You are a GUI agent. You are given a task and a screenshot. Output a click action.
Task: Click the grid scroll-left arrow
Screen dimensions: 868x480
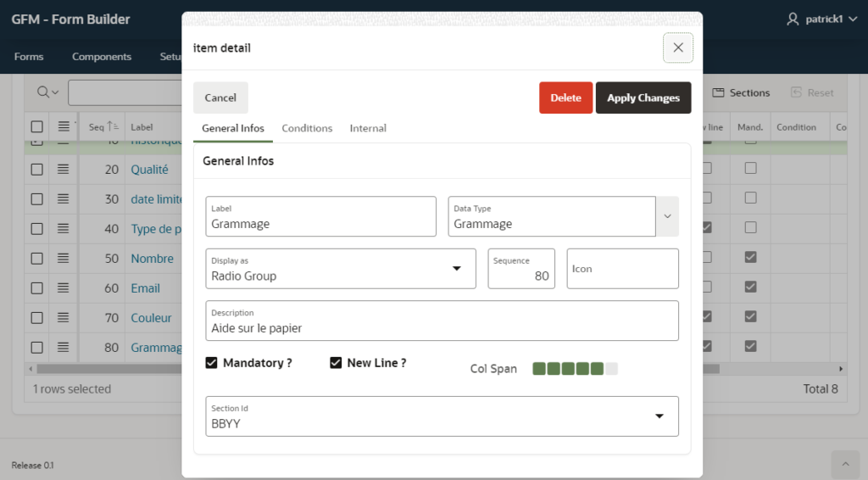click(x=31, y=369)
